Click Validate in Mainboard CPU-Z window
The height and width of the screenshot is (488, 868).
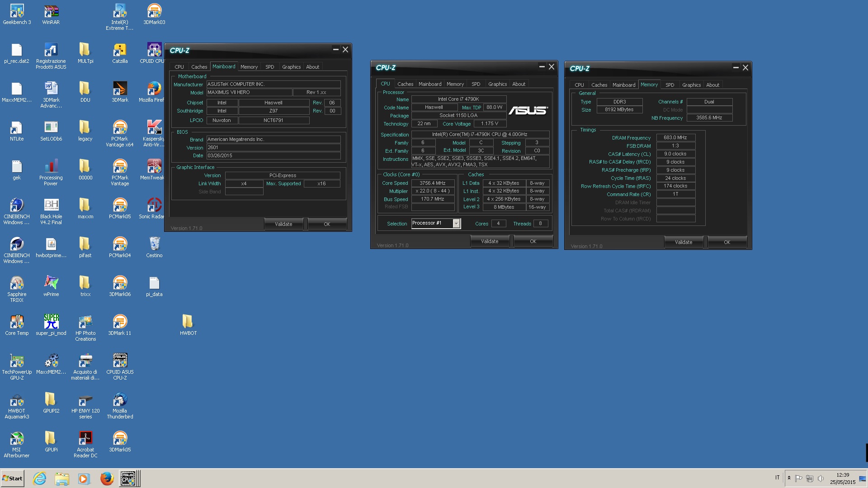(x=283, y=224)
